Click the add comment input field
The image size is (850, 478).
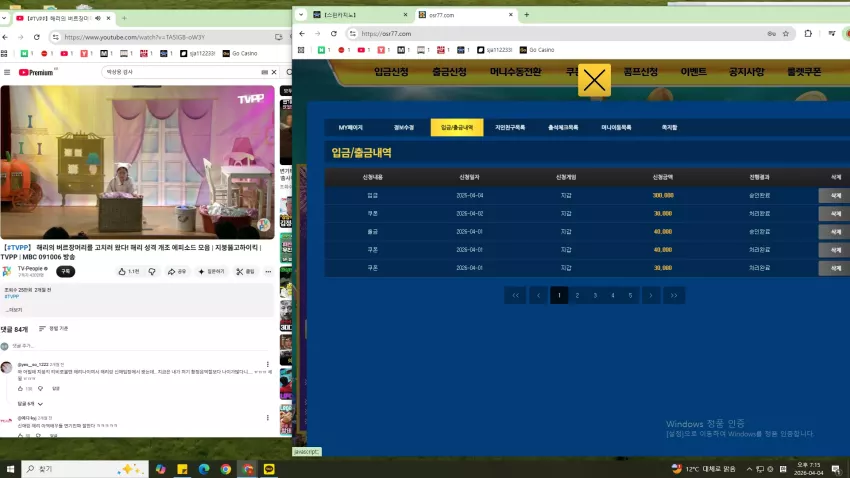[141, 346]
